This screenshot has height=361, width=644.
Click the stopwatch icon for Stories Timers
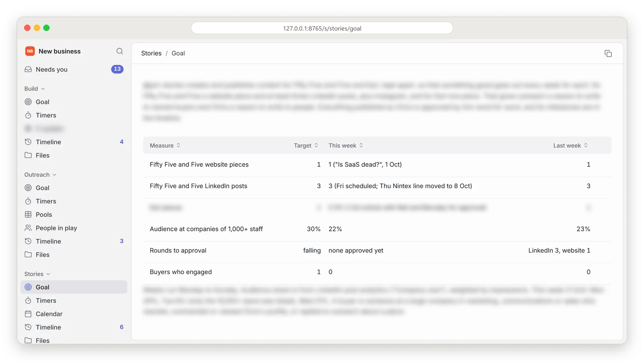28,301
